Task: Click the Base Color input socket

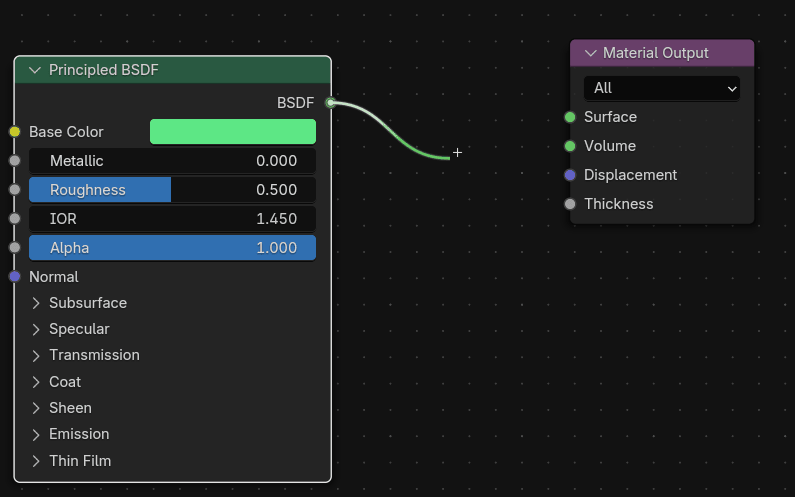Action: click(14, 132)
